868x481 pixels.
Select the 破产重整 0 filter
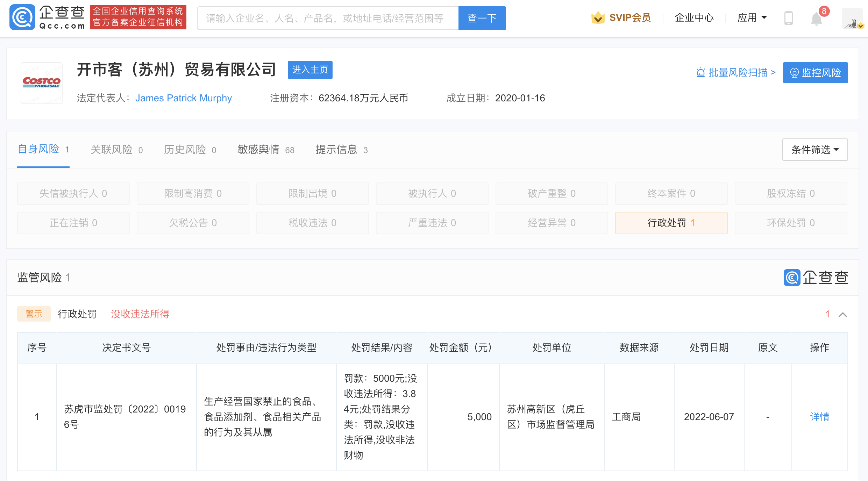point(552,194)
